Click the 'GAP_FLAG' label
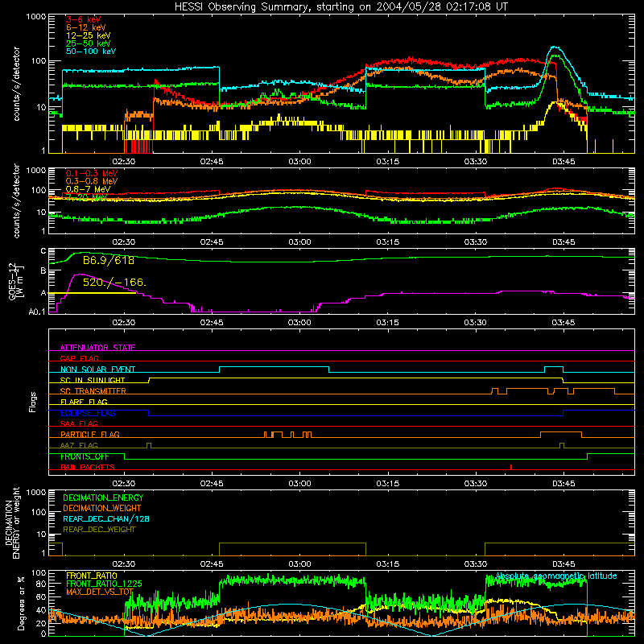 [x=79, y=358]
